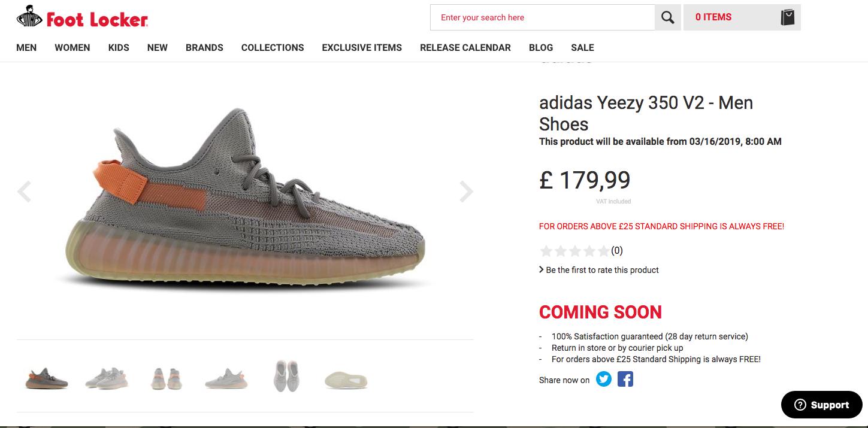
Task: Open the BRANDS navigation menu
Action: (x=204, y=48)
